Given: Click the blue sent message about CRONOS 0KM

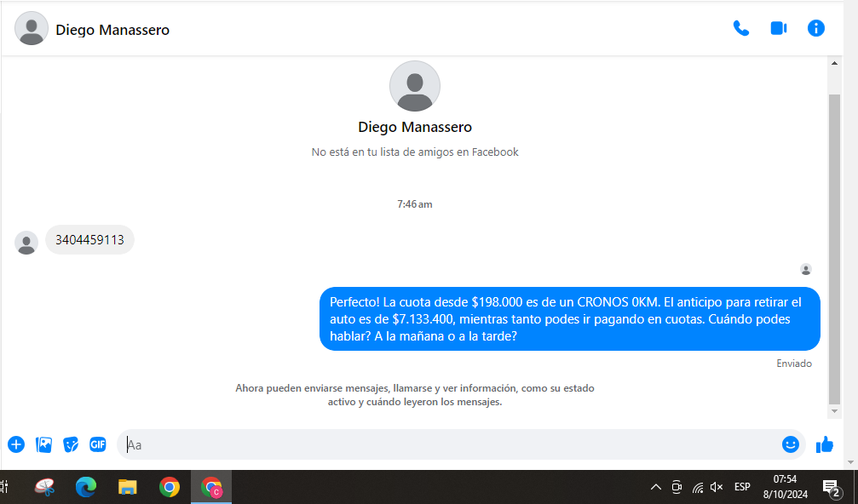Looking at the screenshot, I should (x=569, y=319).
